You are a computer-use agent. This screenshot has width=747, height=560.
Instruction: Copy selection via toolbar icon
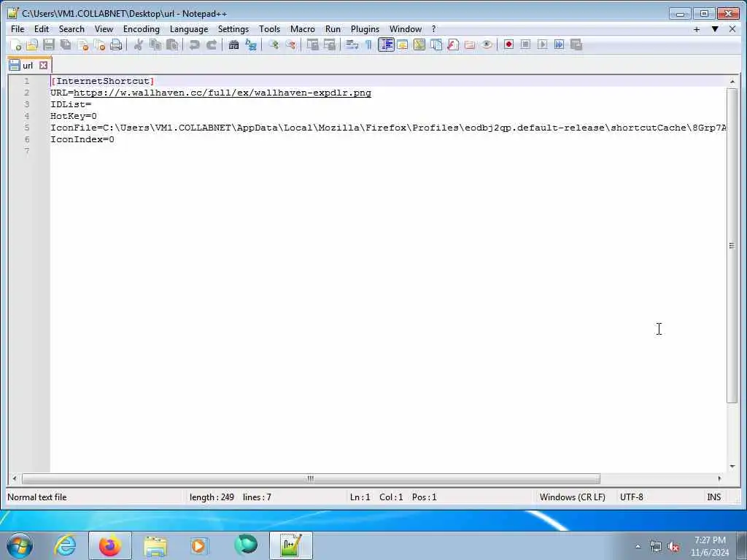[155, 44]
